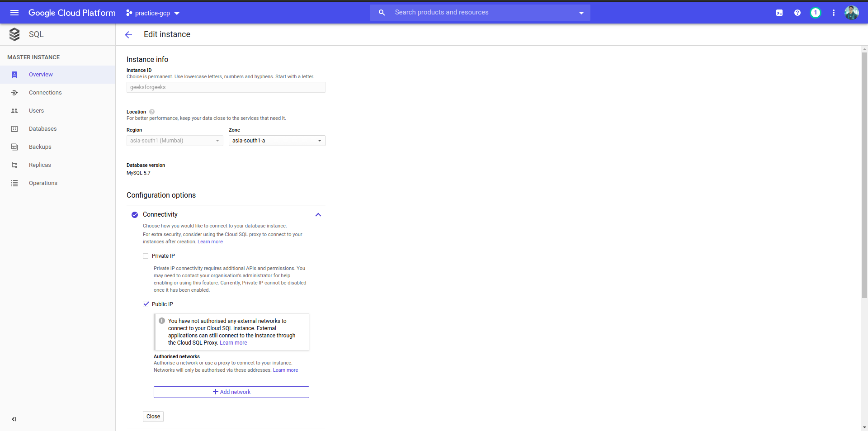The width and height of the screenshot is (868, 431).
Task: Open the Users menu item
Action: point(58,111)
